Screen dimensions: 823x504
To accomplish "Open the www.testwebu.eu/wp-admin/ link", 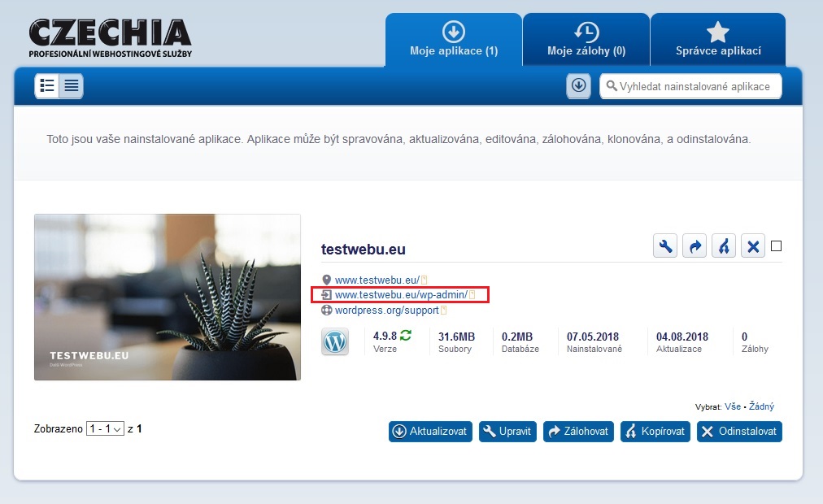I will 401,294.
